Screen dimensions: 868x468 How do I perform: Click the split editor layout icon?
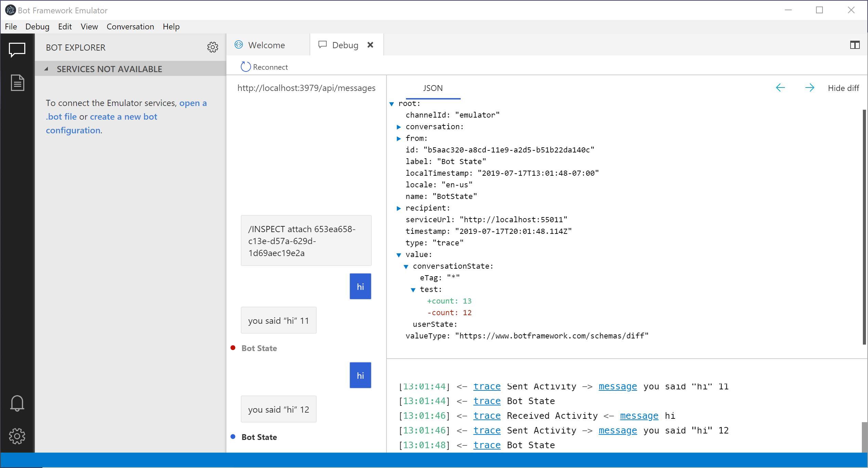click(x=854, y=45)
